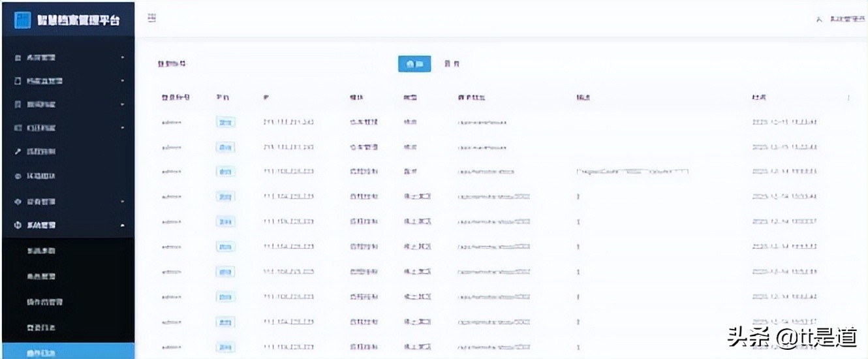Open the column settings dots in the table header
This screenshot has width=868, height=359.
point(848,97)
